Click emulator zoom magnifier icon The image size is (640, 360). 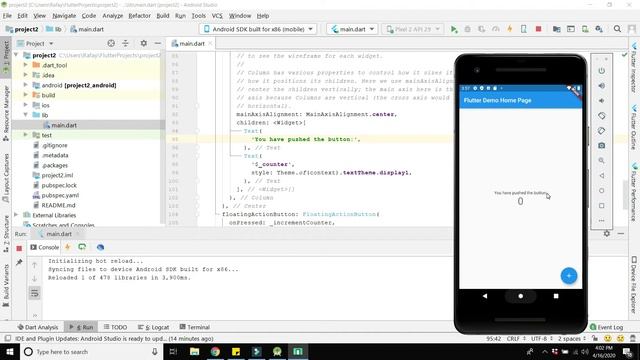602,161
